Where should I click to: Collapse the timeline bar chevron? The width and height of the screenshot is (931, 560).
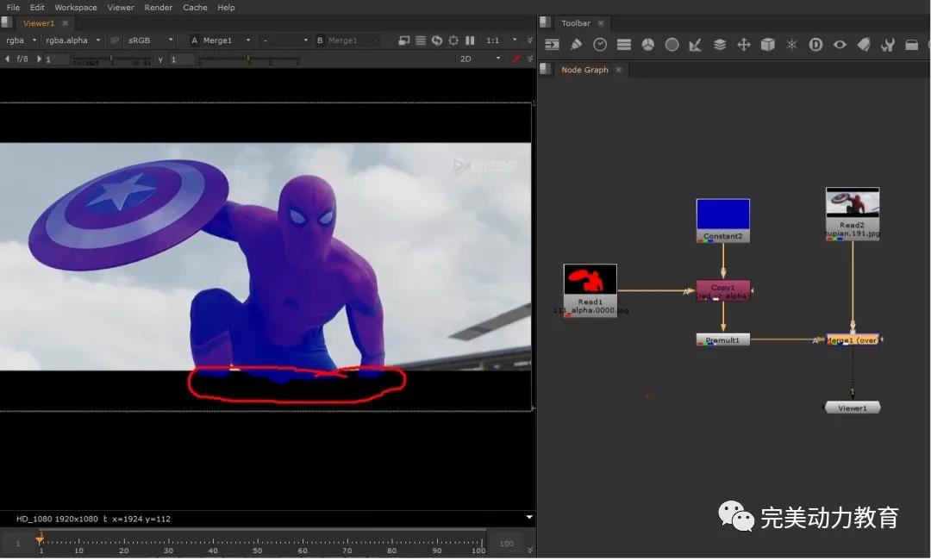click(530, 550)
